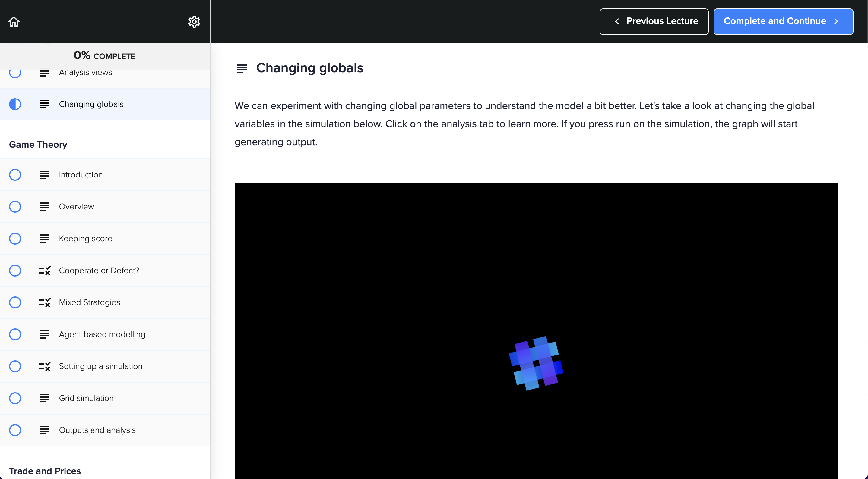Toggle completion circle for Introduction
Viewport: 868px width, 479px height.
tap(15, 175)
